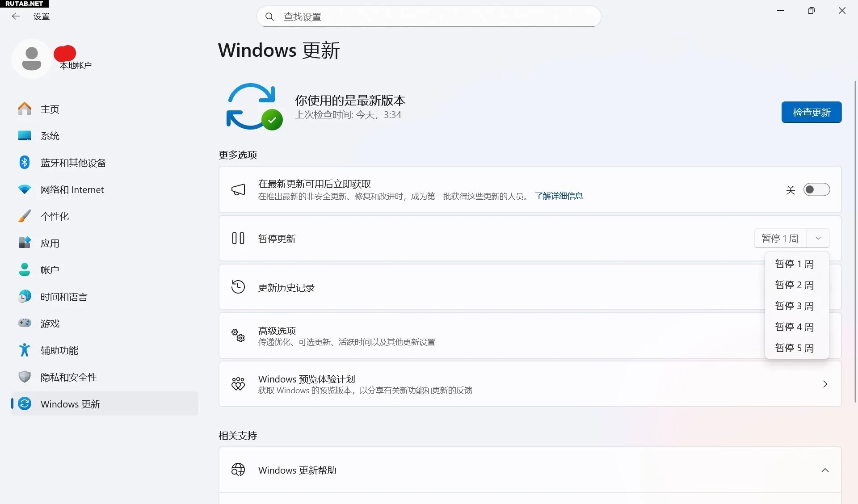
Task: Click the user account avatar
Action: pos(32,59)
